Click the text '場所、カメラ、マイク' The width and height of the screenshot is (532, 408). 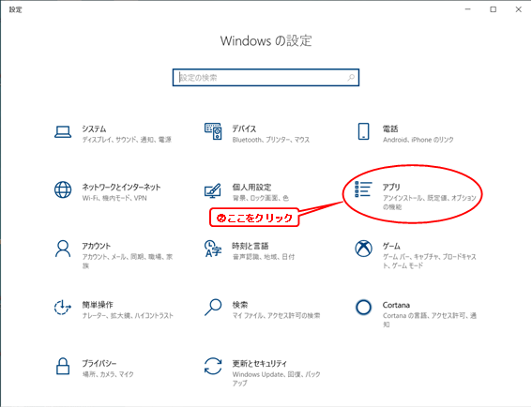point(108,374)
